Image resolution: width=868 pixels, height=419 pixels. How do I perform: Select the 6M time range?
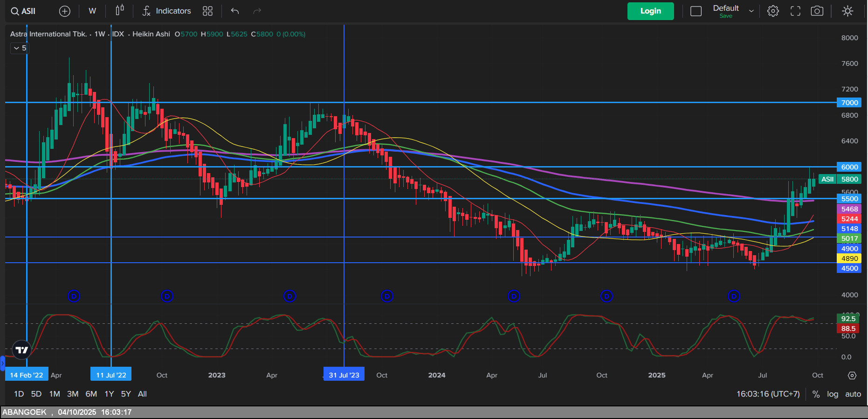pyautogui.click(x=91, y=394)
